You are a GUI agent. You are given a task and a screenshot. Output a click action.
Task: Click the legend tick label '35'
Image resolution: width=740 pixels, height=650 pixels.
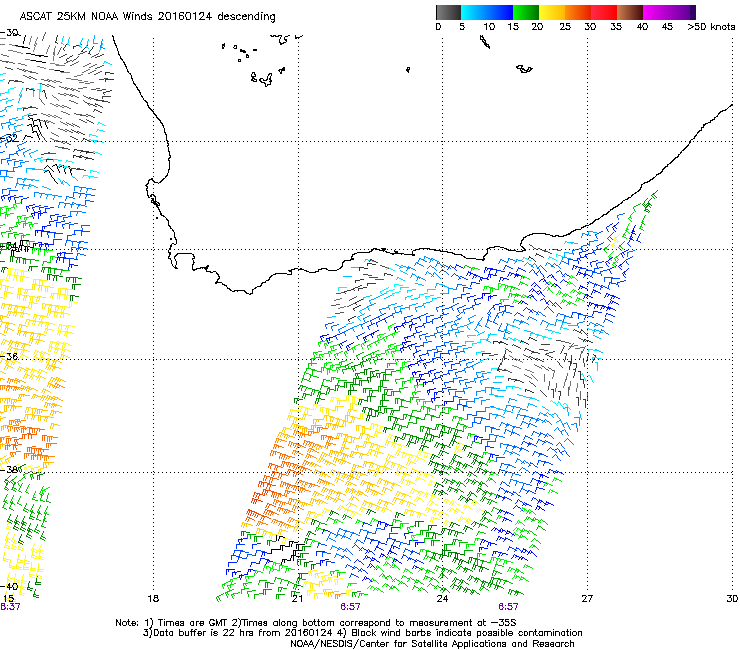tap(616, 27)
